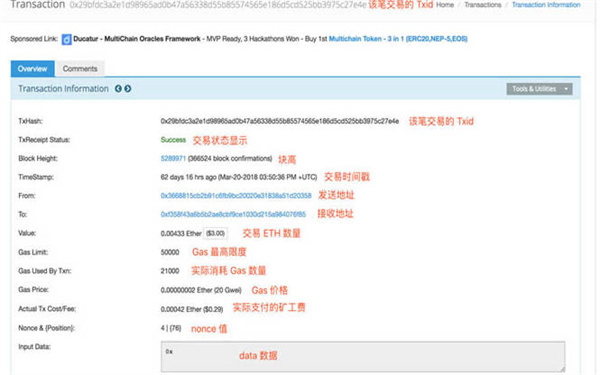Click the Success status text
Screen dimensions: 600x375
[x=173, y=140]
